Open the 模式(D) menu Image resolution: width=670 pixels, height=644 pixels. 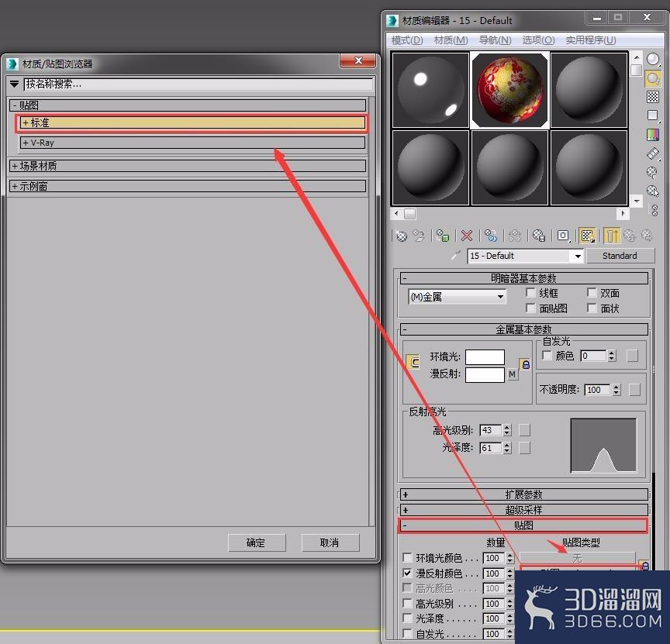click(407, 40)
